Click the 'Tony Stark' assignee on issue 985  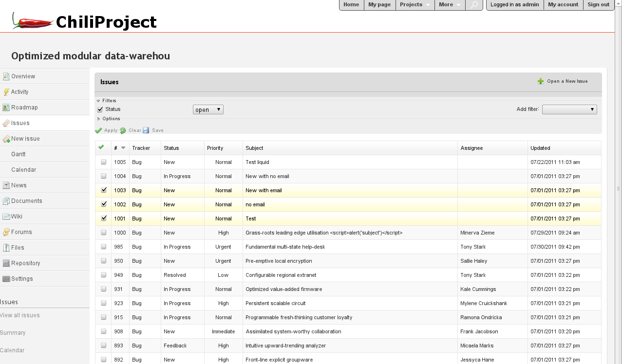pos(473,247)
